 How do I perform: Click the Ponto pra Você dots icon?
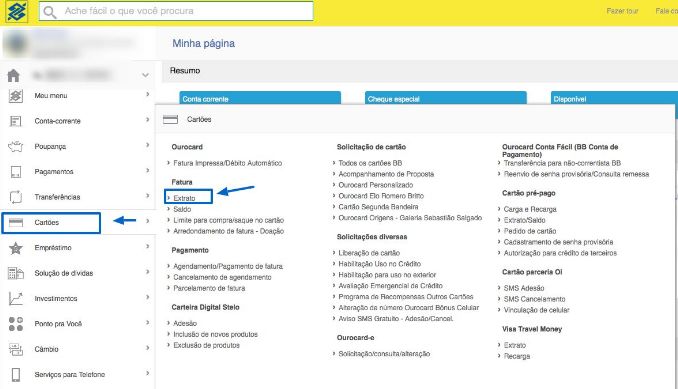pos(16,324)
